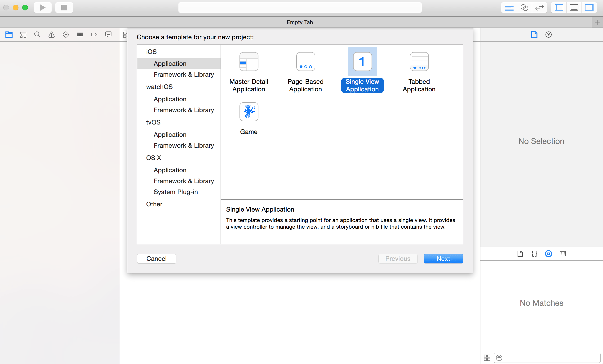Add a new tab with plus button

point(597,22)
